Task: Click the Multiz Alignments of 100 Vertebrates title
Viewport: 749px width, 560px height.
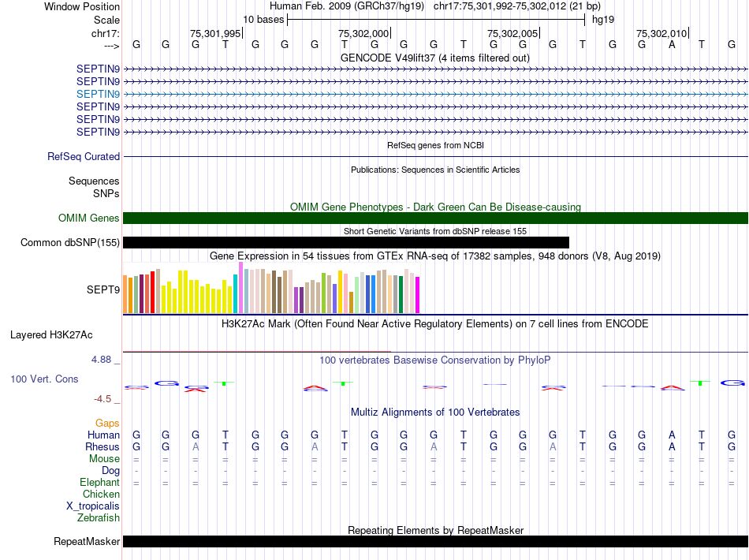Action: pos(435,413)
